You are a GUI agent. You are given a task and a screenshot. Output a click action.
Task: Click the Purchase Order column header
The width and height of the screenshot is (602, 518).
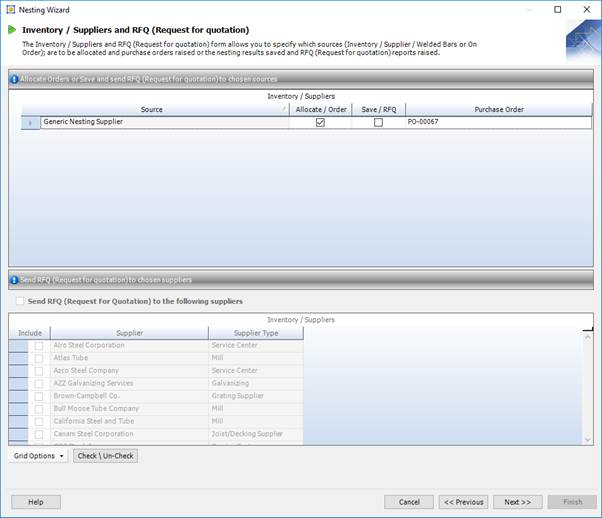(x=498, y=109)
